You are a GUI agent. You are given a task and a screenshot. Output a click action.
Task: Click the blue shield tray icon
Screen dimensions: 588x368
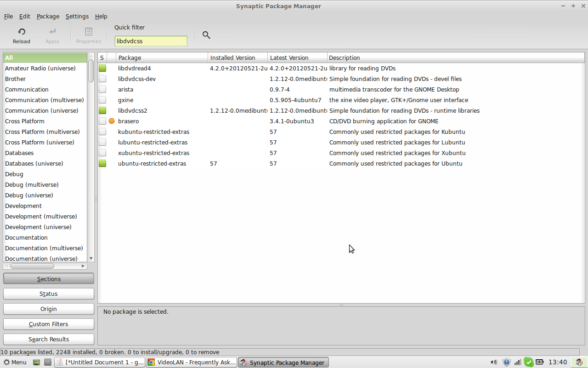pos(506,362)
